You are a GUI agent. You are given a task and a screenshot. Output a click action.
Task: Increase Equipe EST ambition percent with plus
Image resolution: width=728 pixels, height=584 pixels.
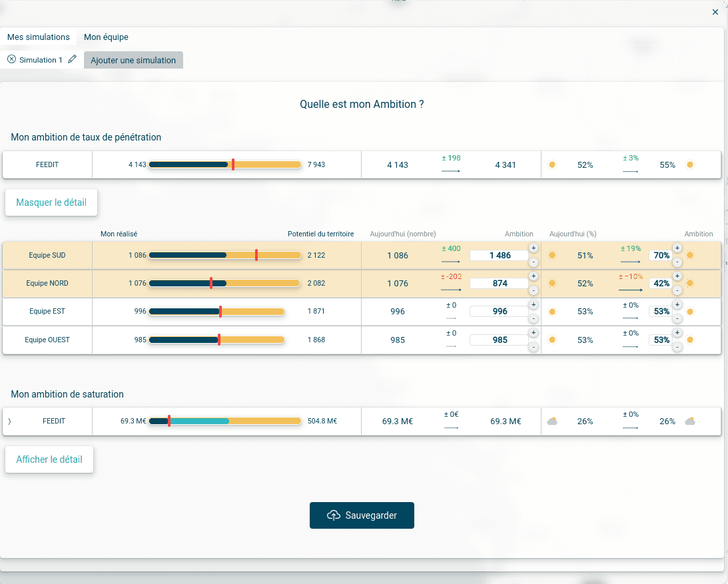[x=677, y=304]
